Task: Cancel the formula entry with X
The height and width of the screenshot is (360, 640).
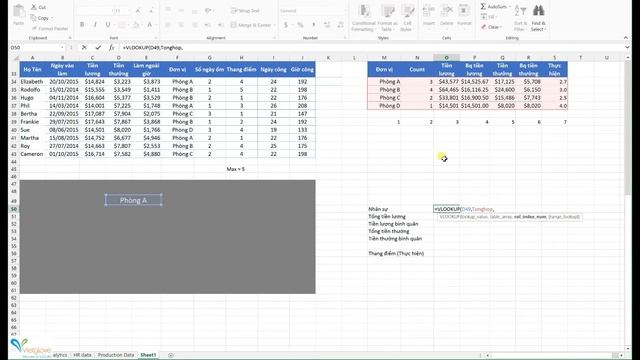Action: tap(84, 48)
